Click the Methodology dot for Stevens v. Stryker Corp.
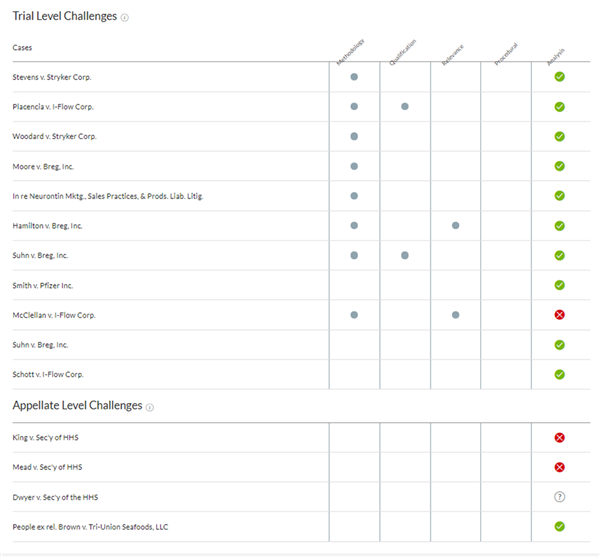Image resolution: width=600 pixels, height=557 pixels. click(x=354, y=77)
